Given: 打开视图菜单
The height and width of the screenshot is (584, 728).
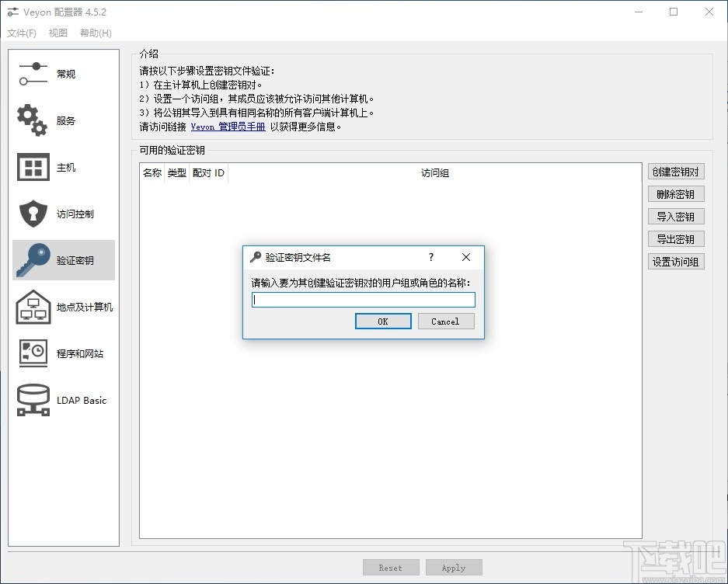Looking at the screenshot, I should tap(57, 33).
